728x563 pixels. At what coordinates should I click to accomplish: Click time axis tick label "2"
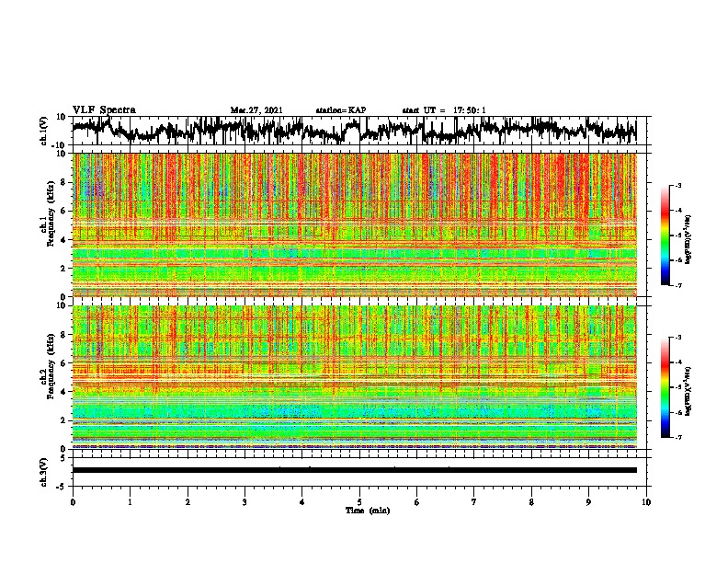188,502
